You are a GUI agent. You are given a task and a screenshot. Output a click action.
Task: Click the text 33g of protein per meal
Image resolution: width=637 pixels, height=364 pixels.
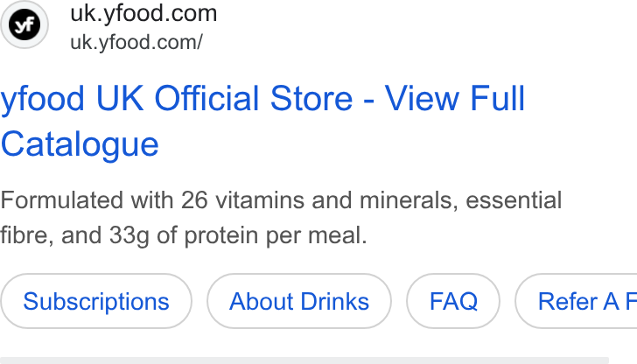point(238,235)
